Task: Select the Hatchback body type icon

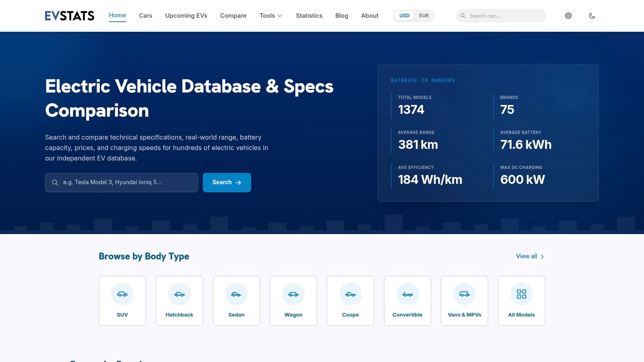Action: tap(180, 294)
